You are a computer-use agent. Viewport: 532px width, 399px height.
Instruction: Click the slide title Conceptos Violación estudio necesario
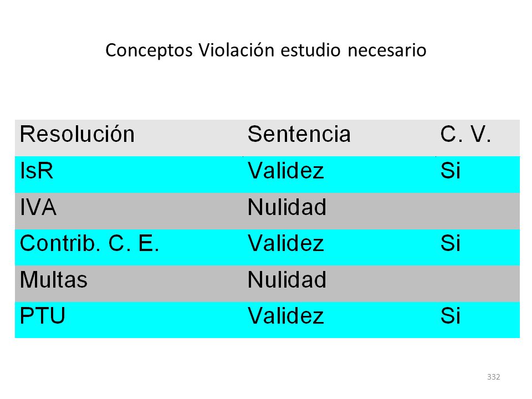click(x=265, y=50)
